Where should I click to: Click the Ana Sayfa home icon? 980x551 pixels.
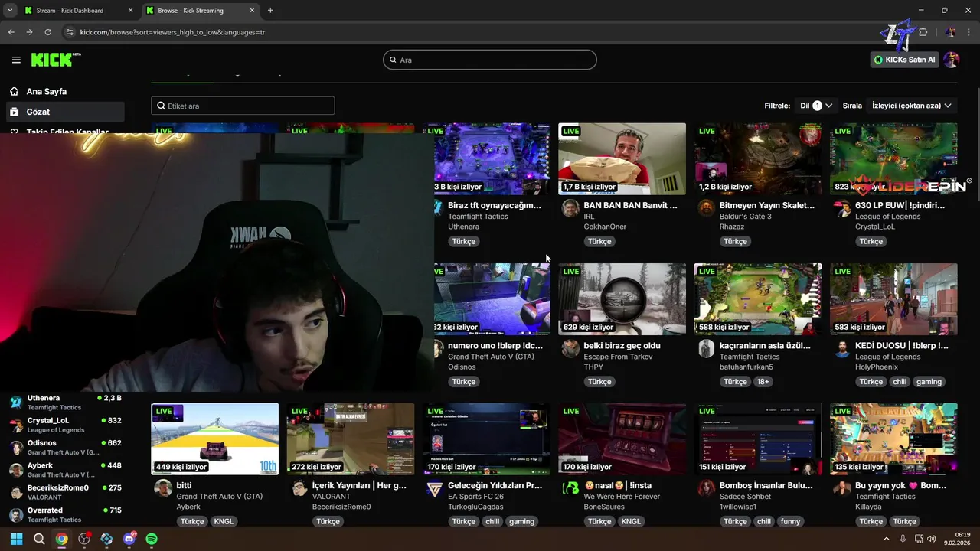(14, 91)
